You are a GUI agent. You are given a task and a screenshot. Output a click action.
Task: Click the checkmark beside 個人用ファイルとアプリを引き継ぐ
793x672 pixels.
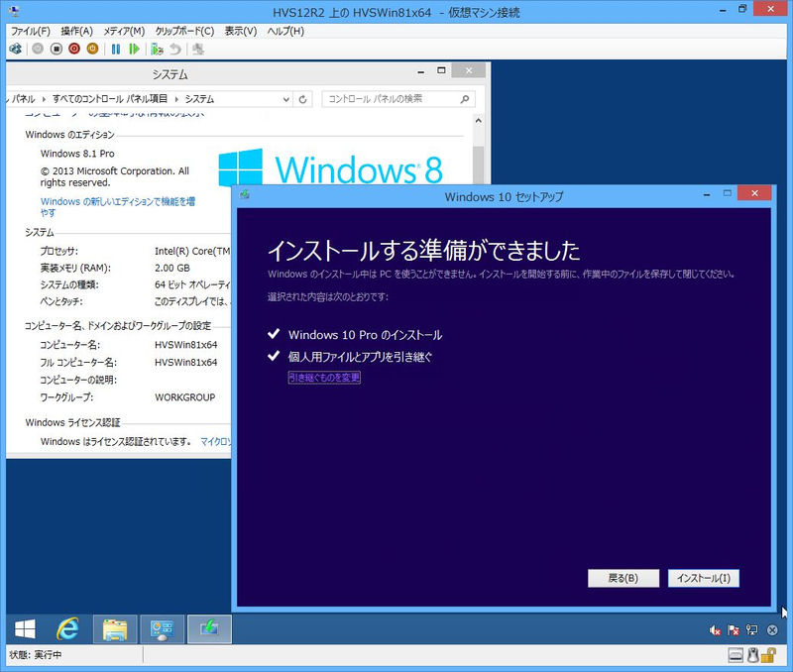coord(274,356)
